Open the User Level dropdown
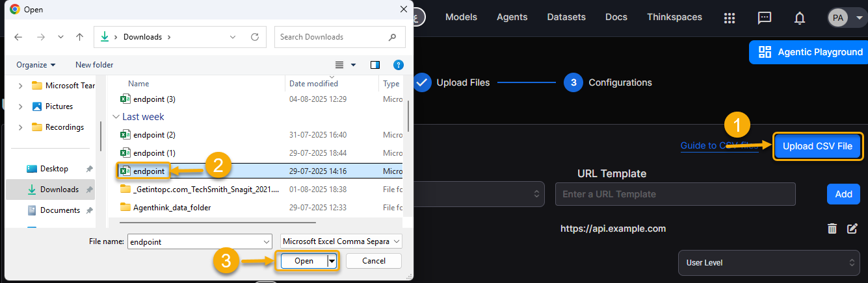The image size is (868, 283). click(769, 263)
